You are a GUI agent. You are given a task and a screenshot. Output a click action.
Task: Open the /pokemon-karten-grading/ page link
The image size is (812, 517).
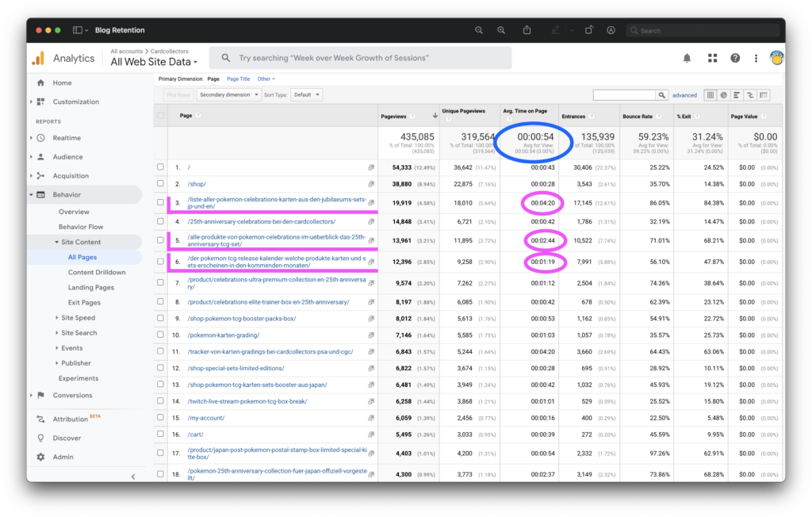tap(223, 335)
